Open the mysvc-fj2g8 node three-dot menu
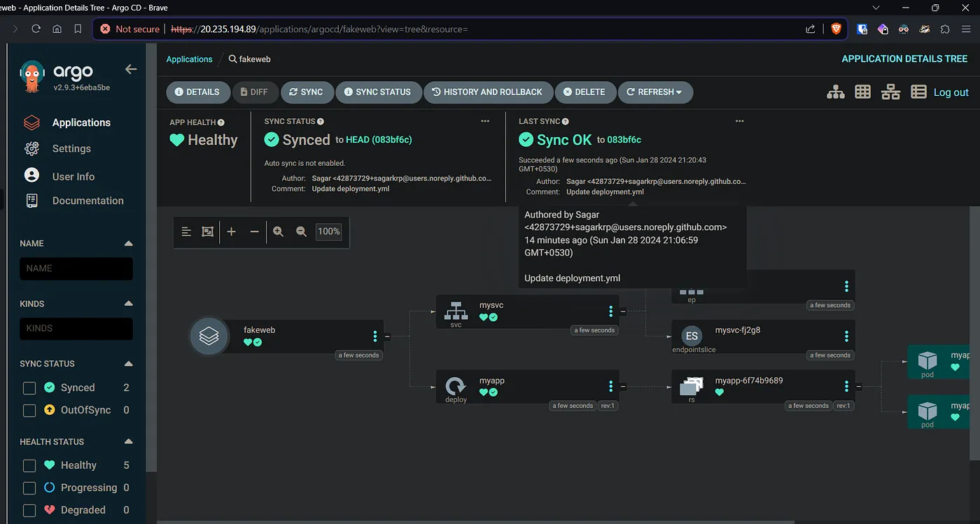Viewport: 980px width, 524px height. 847,337
